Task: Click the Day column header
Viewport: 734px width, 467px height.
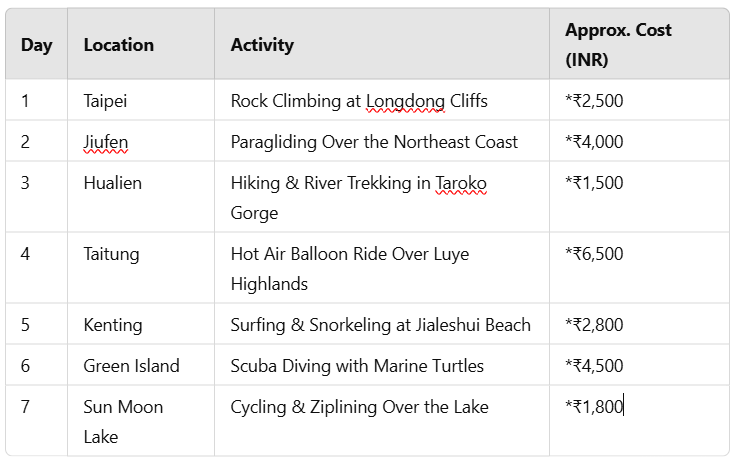Action: click(37, 45)
